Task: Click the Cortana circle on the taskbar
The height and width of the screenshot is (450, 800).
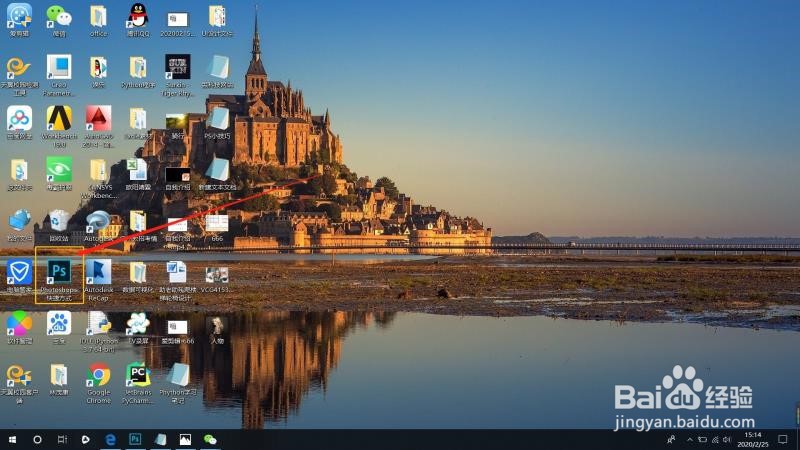Action: [37, 439]
